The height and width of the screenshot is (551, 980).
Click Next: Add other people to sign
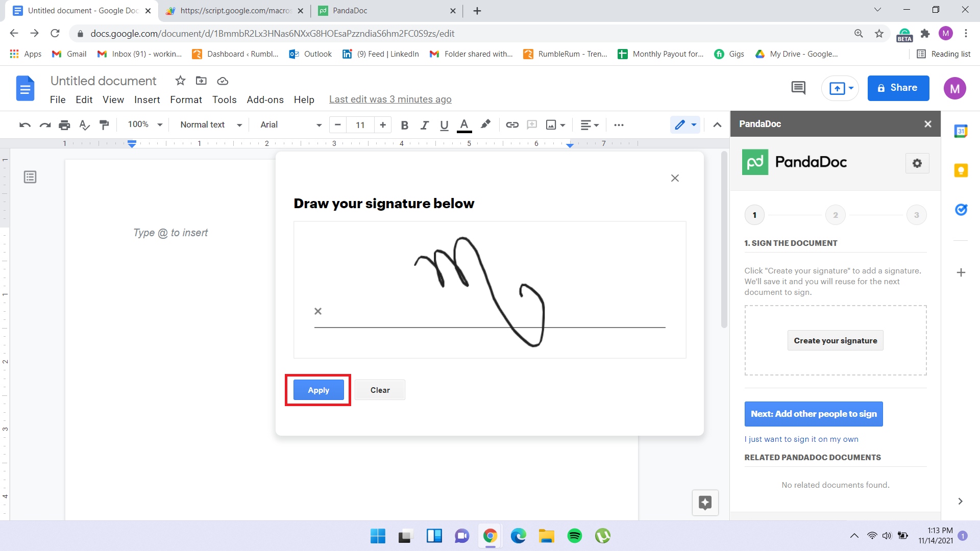click(x=814, y=414)
